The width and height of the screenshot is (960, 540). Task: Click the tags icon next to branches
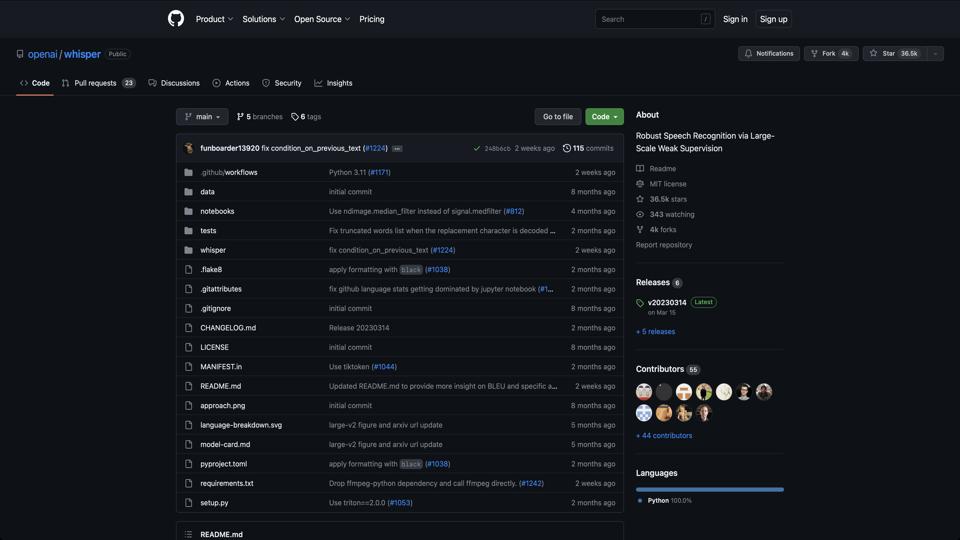click(x=295, y=117)
